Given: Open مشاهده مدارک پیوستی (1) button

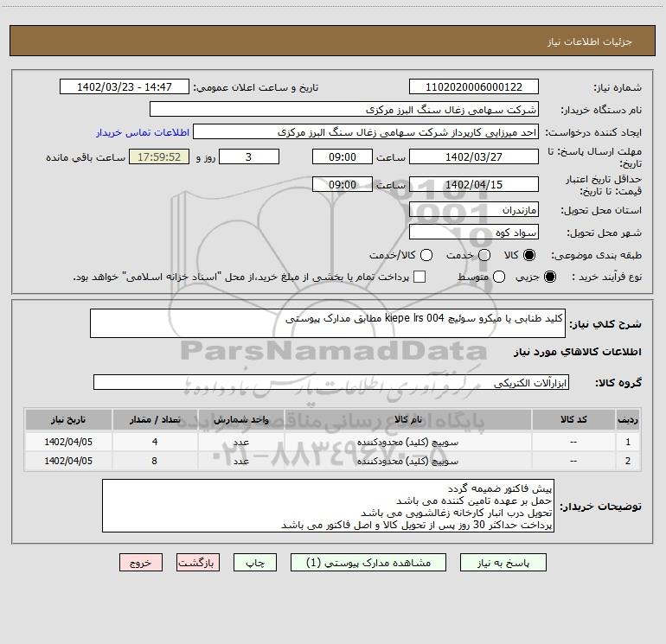Looking at the screenshot, I should (368, 563).
